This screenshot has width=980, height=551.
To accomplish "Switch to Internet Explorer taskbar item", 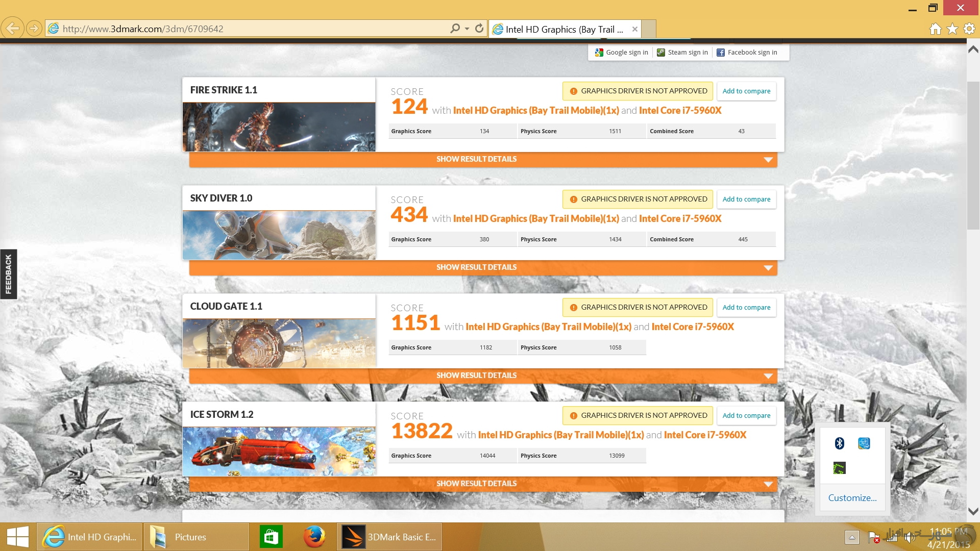I will click(89, 537).
